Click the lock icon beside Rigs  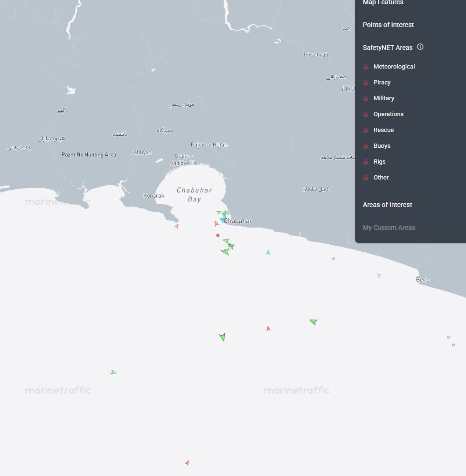coord(366,162)
